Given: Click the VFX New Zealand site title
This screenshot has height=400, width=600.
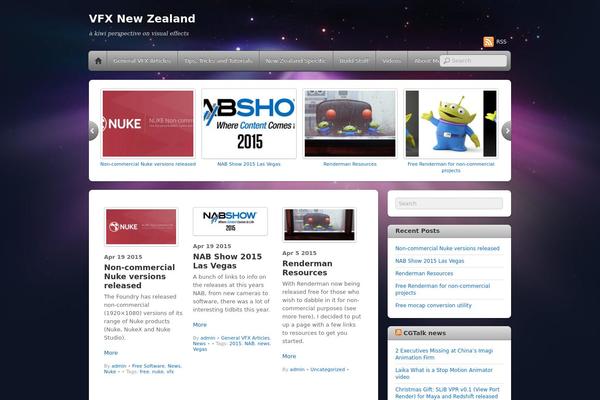Looking at the screenshot, I should point(142,18).
